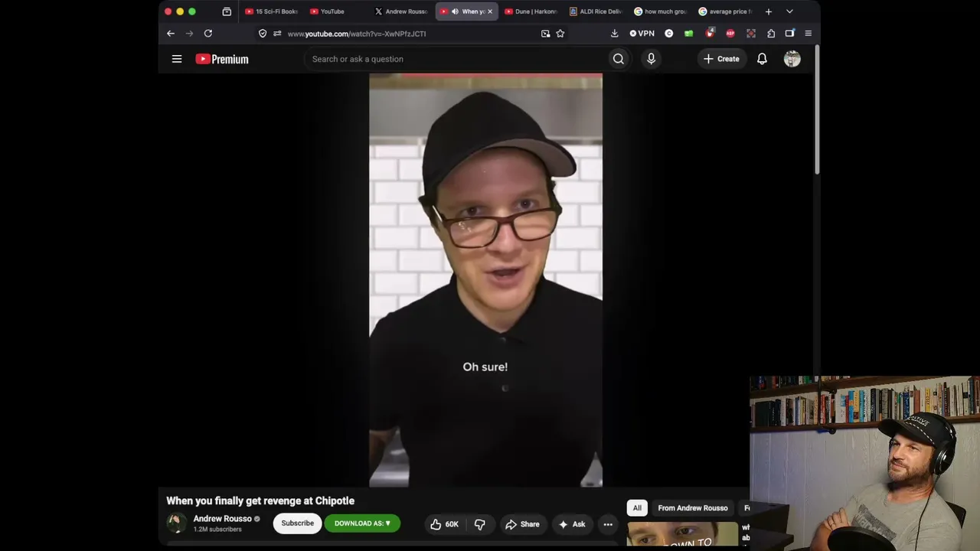This screenshot has width=980, height=551.
Task: Open browser downloads panel
Action: [x=614, y=34]
